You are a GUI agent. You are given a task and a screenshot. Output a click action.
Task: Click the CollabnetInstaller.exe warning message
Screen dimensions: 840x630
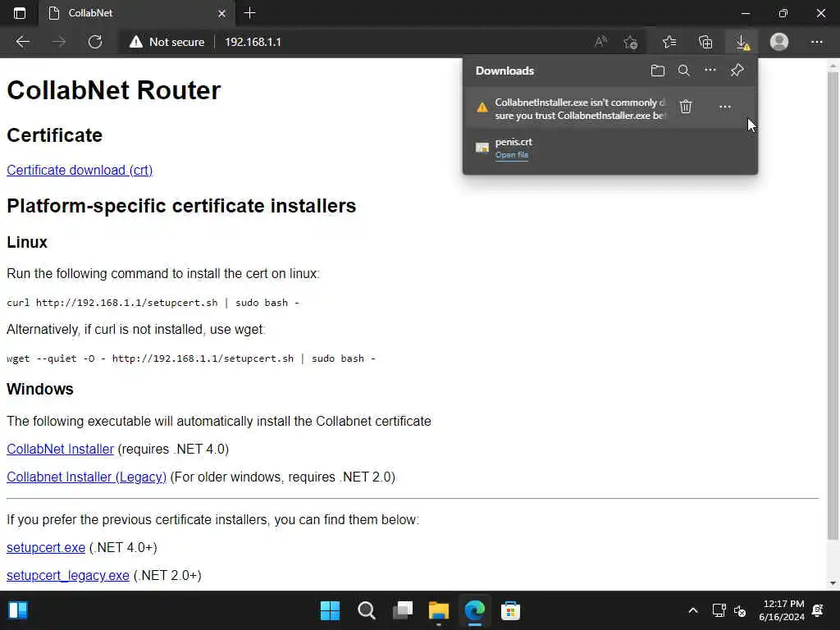580,109
